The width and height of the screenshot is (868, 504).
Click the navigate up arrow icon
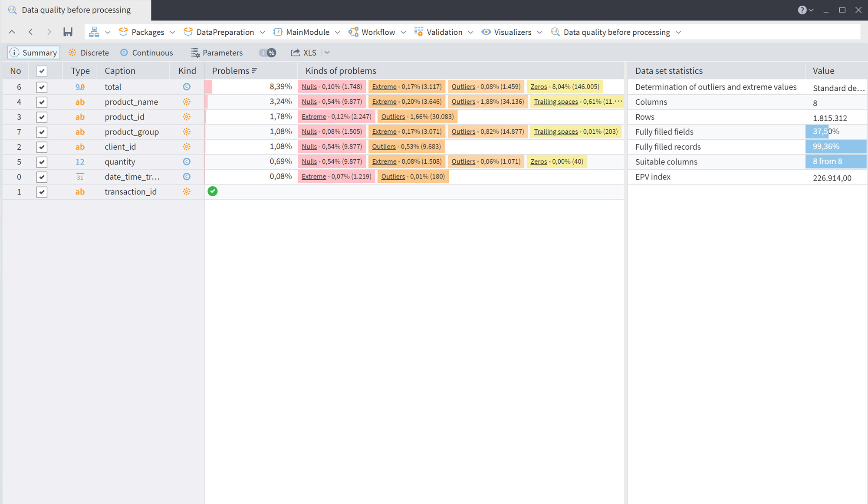[12, 32]
